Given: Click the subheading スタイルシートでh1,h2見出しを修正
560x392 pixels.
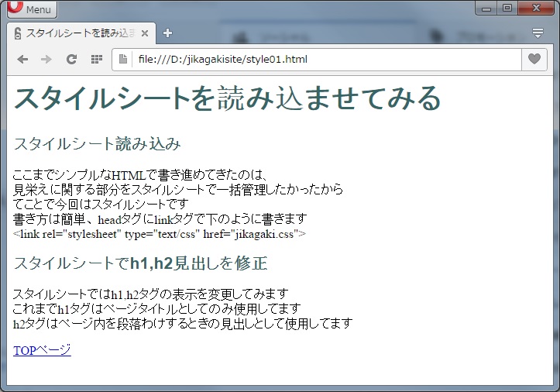Looking at the screenshot, I should pos(140,263).
